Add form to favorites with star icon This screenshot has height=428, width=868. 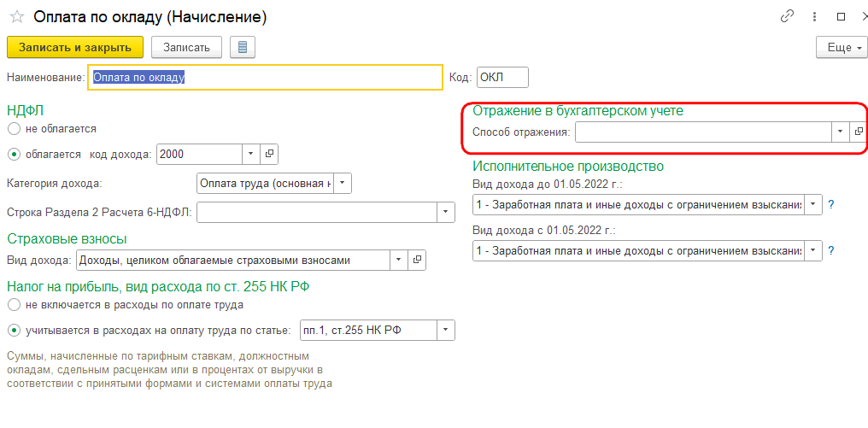coord(16,17)
